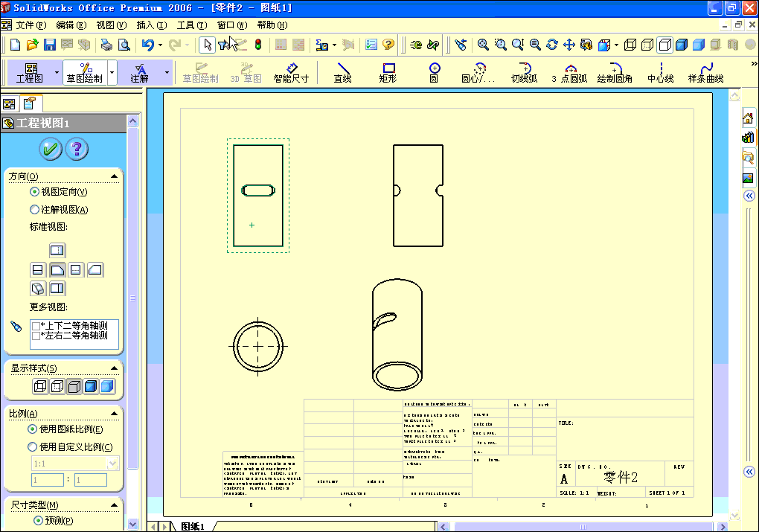Screen dimensions: 759x532
Task: Click the 注解 toolbar button
Action: coord(139,73)
